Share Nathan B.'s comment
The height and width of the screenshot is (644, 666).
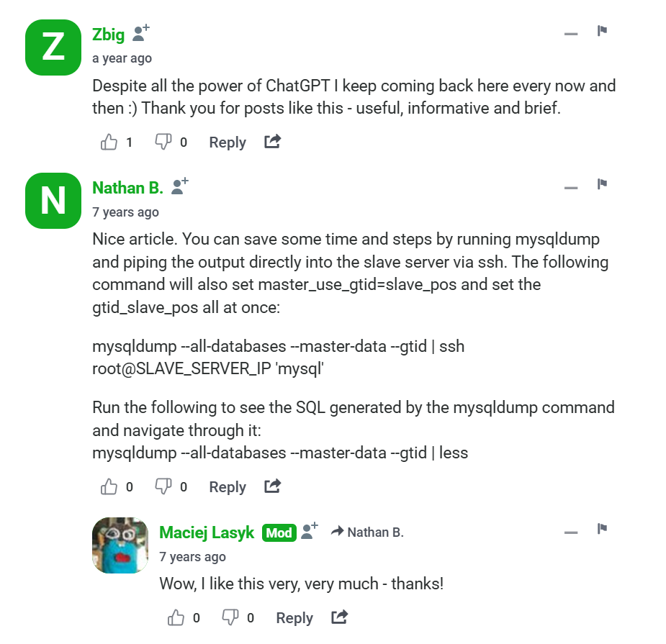coord(272,487)
